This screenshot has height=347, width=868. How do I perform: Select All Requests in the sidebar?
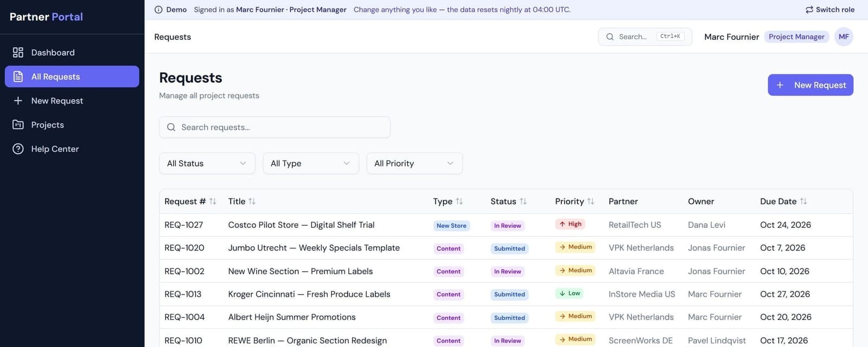pyautogui.click(x=72, y=76)
